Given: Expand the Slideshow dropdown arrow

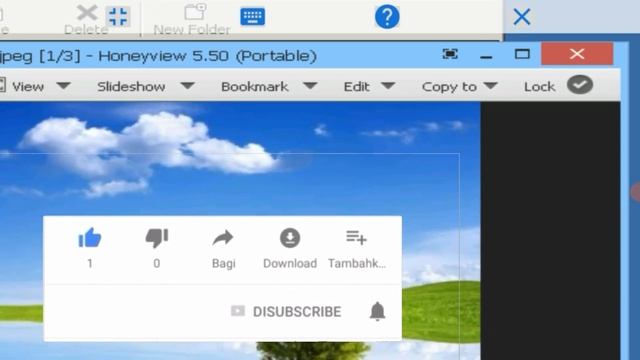Looking at the screenshot, I should [x=187, y=86].
